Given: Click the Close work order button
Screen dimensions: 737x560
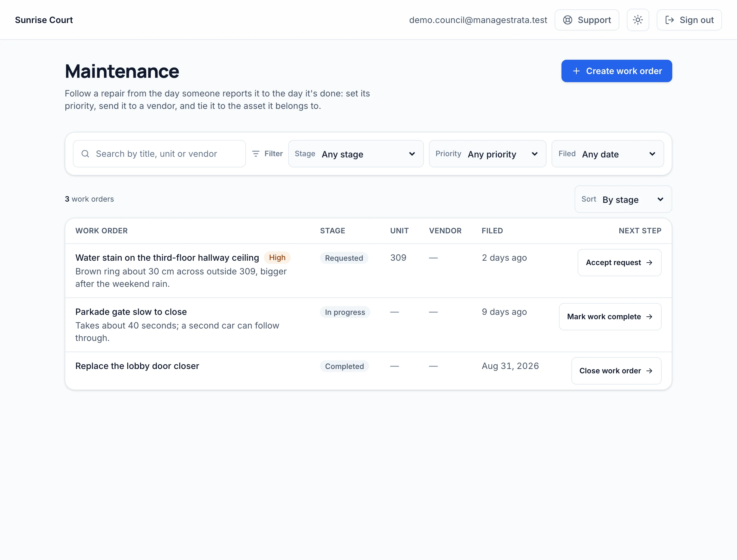Looking at the screenshot, I should (616, 371).
